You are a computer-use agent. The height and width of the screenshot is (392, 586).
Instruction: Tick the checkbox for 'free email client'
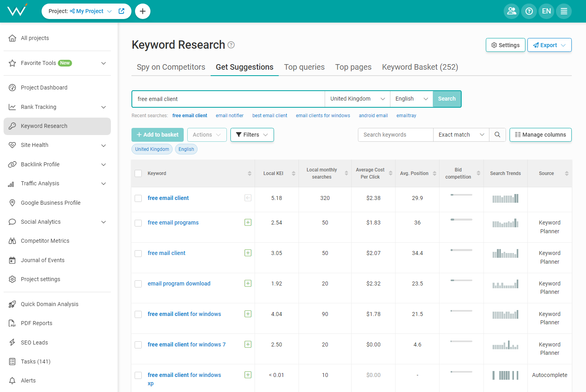point(138,198)
